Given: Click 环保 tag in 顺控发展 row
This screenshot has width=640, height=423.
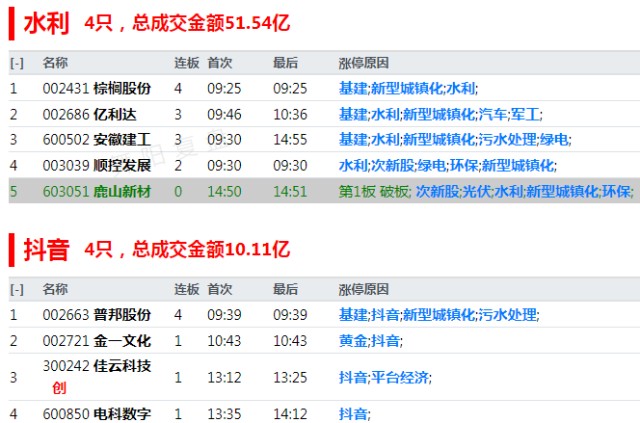Looking at the screenshot, I should (464, 165).
